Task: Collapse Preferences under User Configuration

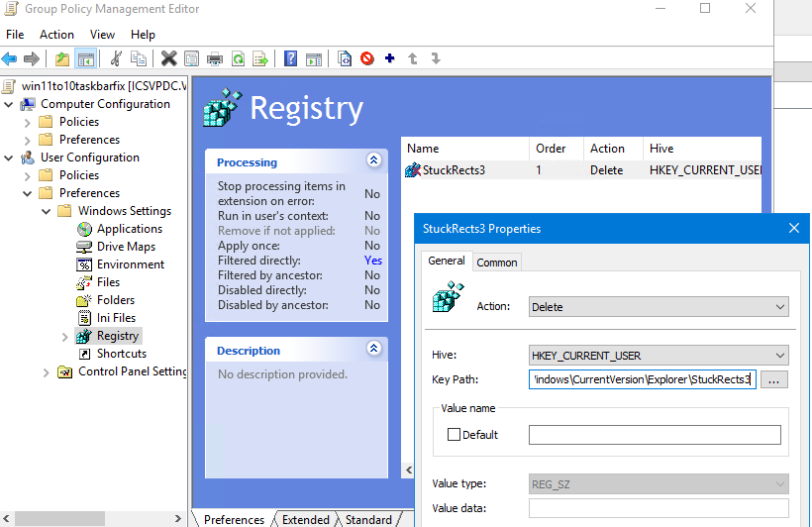Action: [x=28, y=193]
